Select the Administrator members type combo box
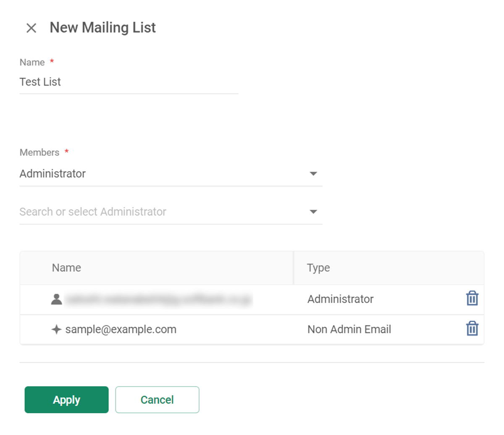 pos(171,174)
